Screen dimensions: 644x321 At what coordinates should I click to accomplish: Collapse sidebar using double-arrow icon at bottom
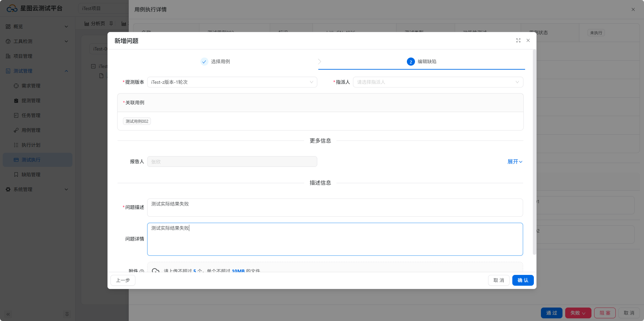pos(8,314)
